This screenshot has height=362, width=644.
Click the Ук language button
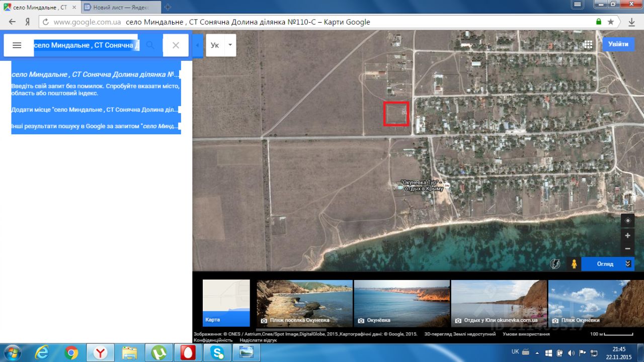pyautogui.click(x=215, y=45)
